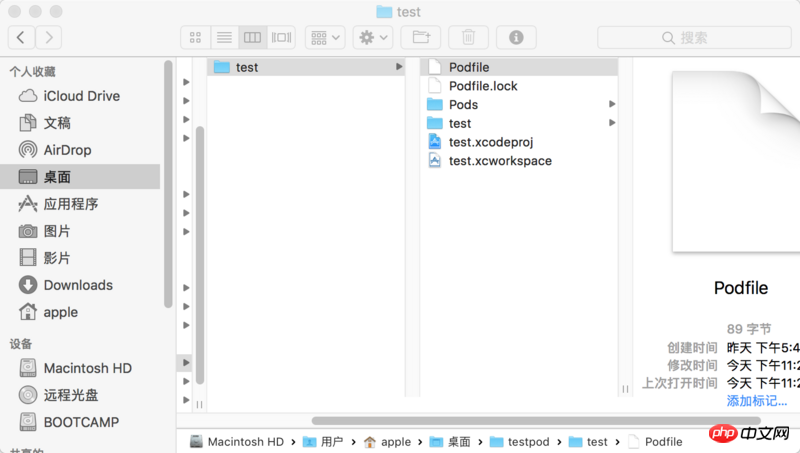Expand the middle-column test folder arrow

399,67
